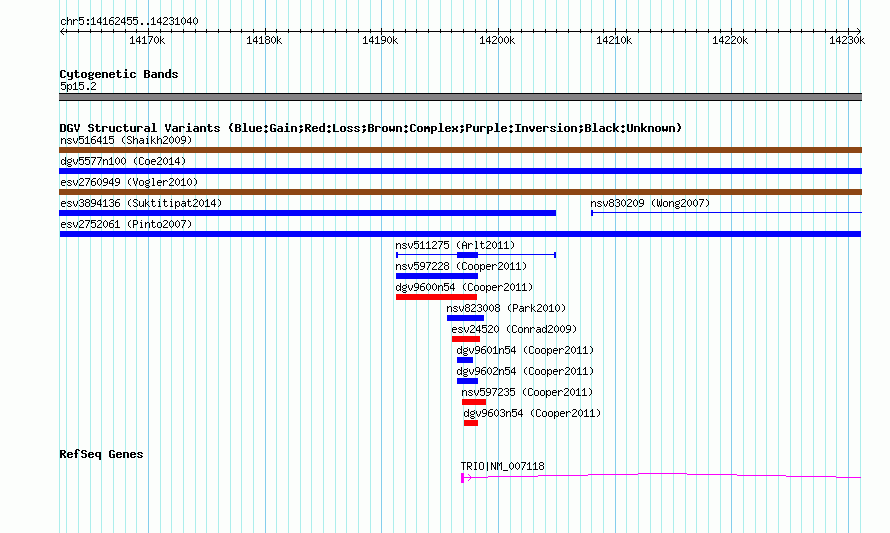The height and width of the screenshot is (533, 890).
Task: Click the 14230k ruler tick label
Action: pos(847,40)
